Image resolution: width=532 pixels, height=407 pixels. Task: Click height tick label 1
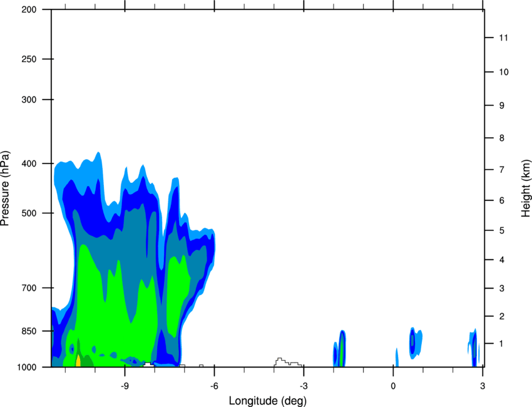502,344
